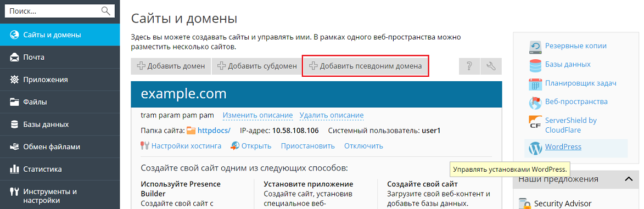This screenshot has height=209, width=644.
Task: Open Настройки хостинга link
Action: click(187, 146)
